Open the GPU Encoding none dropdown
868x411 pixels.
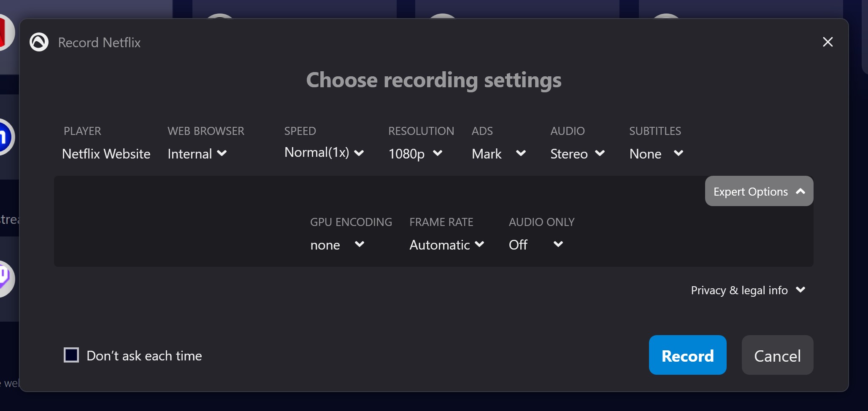click(337, 245)
